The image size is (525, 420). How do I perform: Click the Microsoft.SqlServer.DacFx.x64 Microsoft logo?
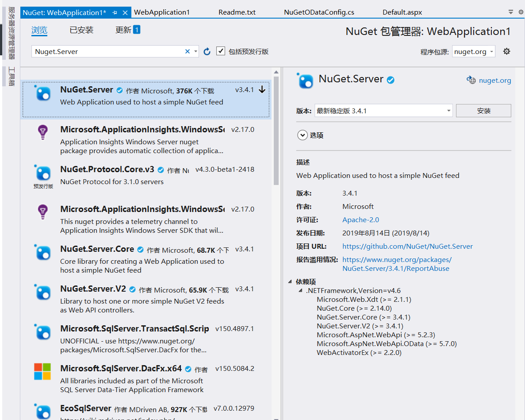pyautogui.click(x=42, y=371)
